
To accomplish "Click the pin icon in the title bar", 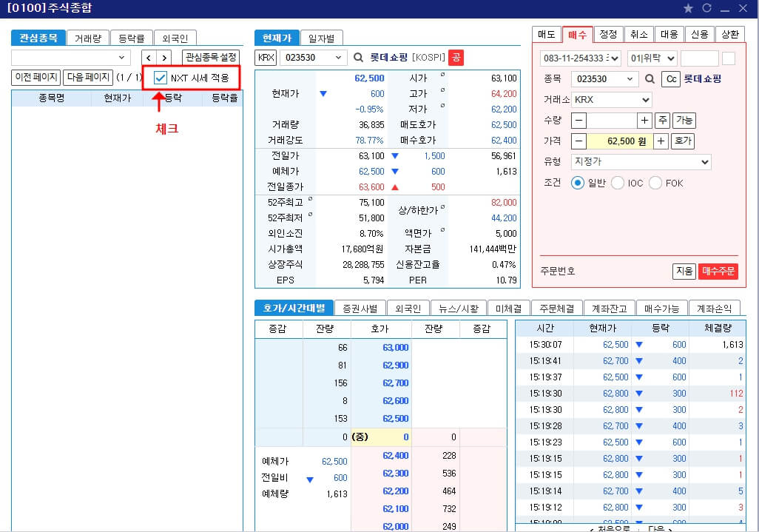I will (706, 9).
